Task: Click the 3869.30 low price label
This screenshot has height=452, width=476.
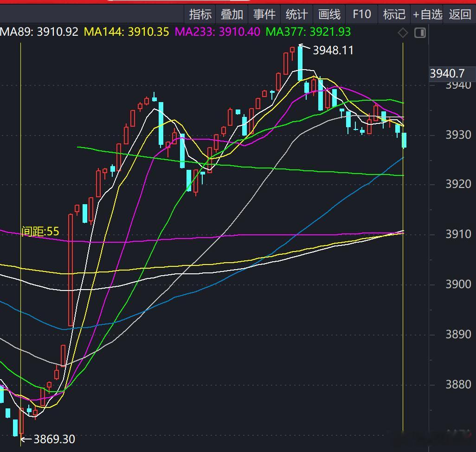Action: 54,439
